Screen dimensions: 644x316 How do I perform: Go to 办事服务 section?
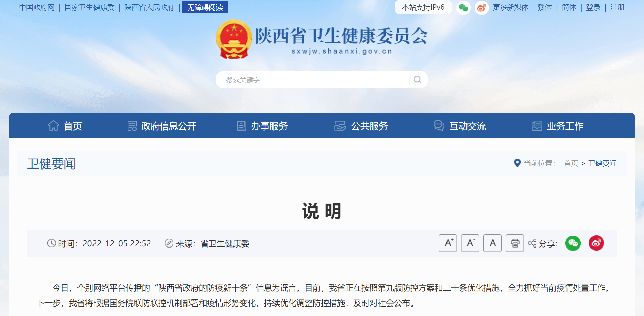[262, 126]
